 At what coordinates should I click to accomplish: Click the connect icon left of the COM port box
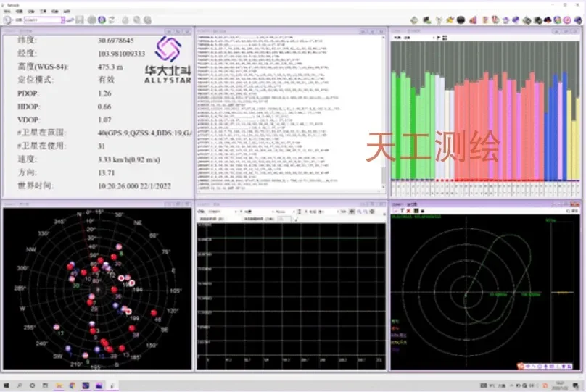(7, 20)
